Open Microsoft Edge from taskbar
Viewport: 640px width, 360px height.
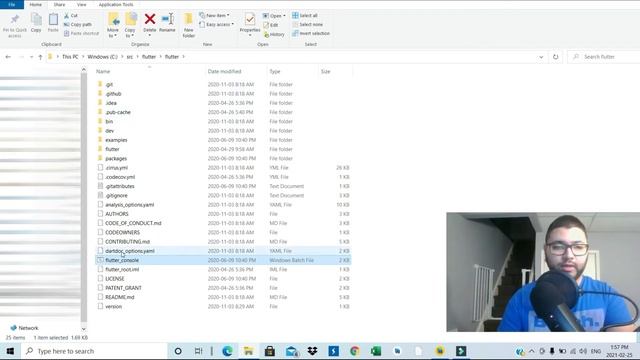coord(227,351)
